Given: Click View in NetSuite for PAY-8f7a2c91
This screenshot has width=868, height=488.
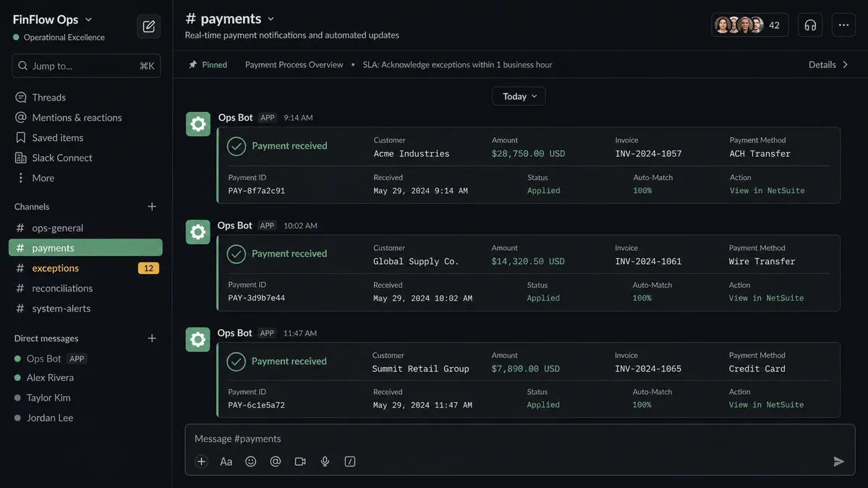Looking at the screenshot, I should point(767,191).
